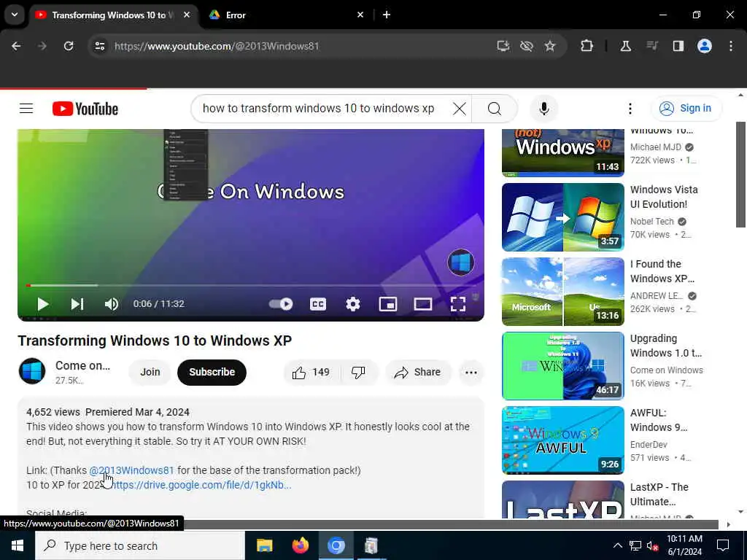The image size is (747, 560).
Task: Open File Explorer from taskbar
Action: click(264, 545)
